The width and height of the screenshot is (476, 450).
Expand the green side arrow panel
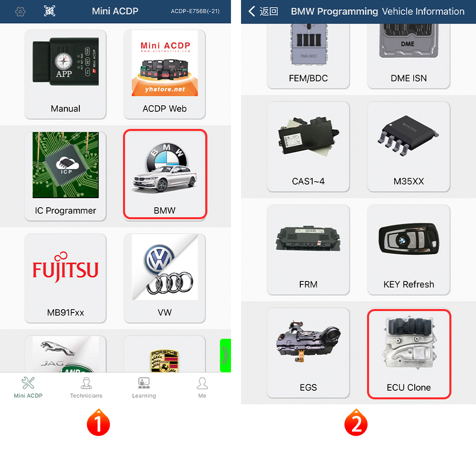coord(225,355)
